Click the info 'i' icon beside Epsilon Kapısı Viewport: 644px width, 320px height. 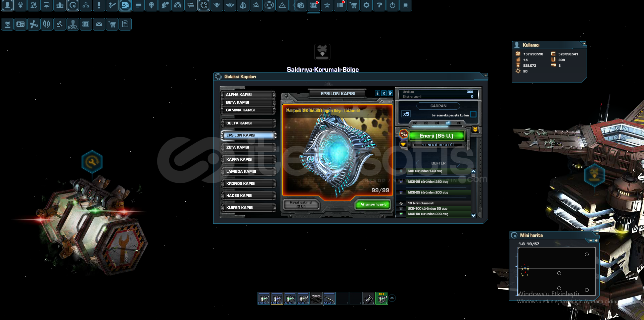point(377,94)
